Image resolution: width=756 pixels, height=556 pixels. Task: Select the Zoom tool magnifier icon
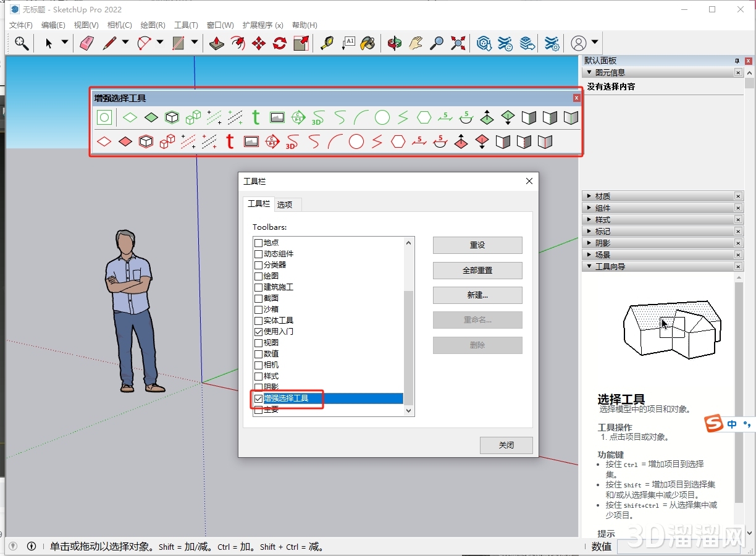(436, 43)
